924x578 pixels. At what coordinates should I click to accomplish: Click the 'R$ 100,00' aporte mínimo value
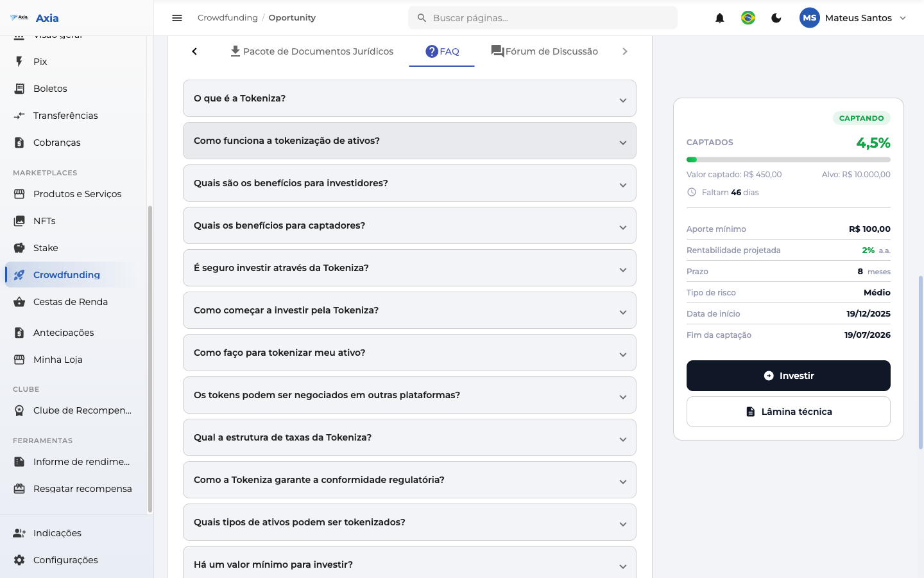tap(869, 229)
